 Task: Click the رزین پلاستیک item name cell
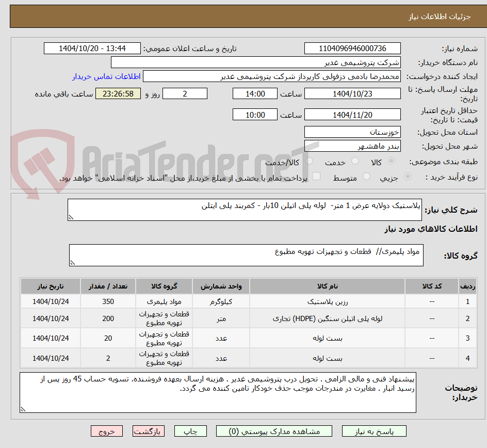tap(328, 301)
